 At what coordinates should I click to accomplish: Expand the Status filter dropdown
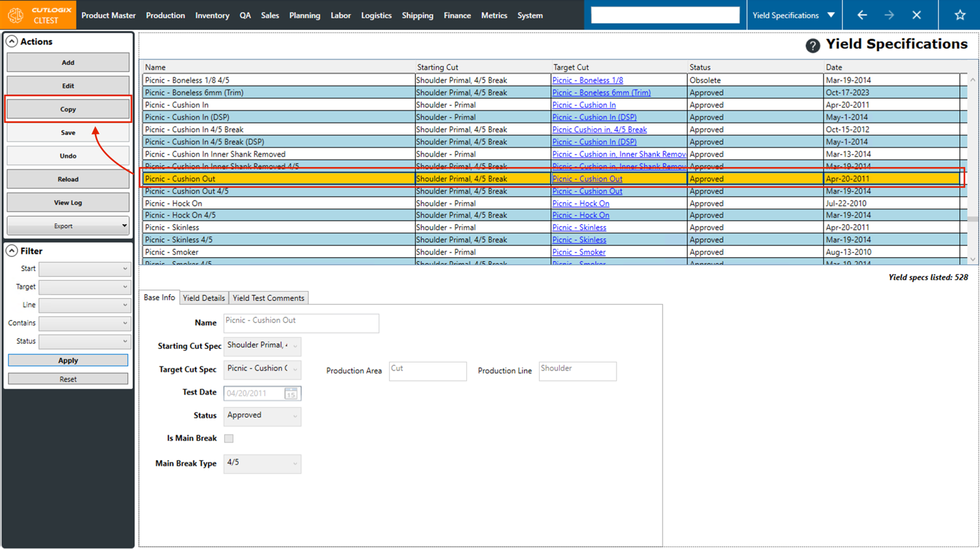click(84, 342)
